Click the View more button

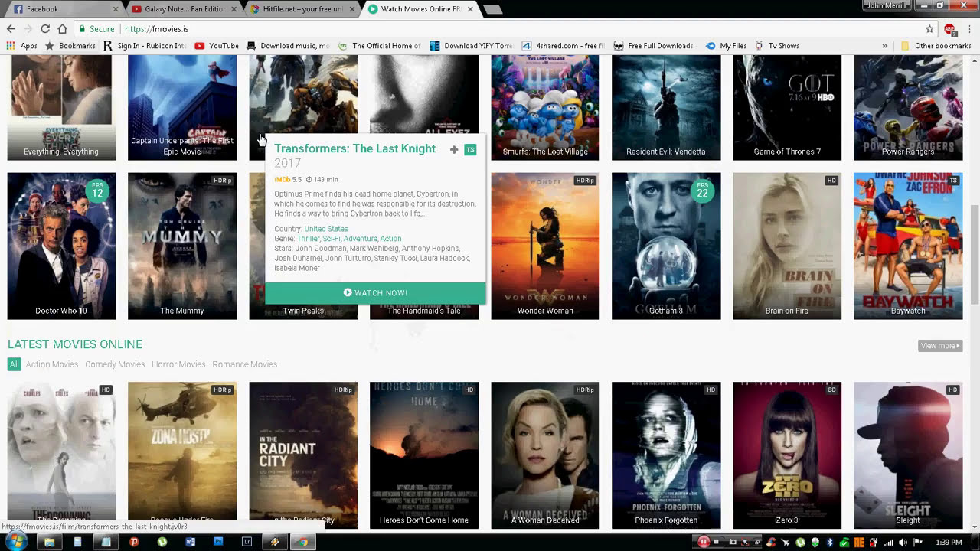939,346
